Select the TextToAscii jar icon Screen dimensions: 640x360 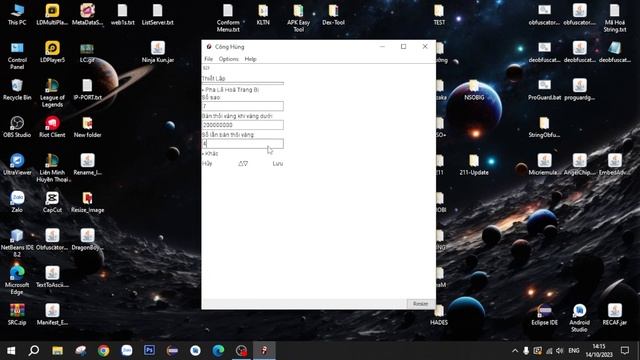coord(52,277)
